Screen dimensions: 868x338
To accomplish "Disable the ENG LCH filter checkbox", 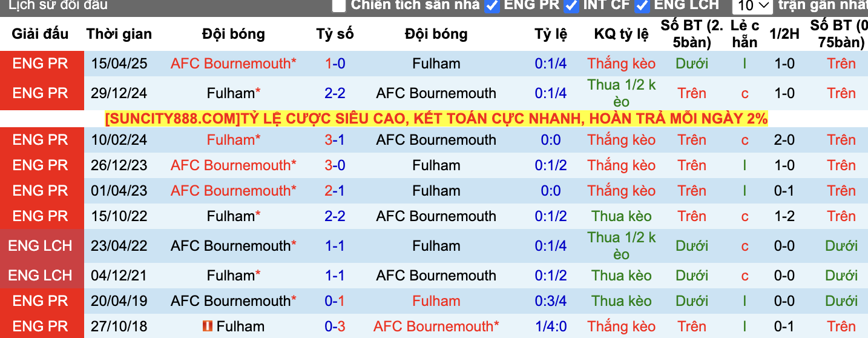I will pos(642,5).
